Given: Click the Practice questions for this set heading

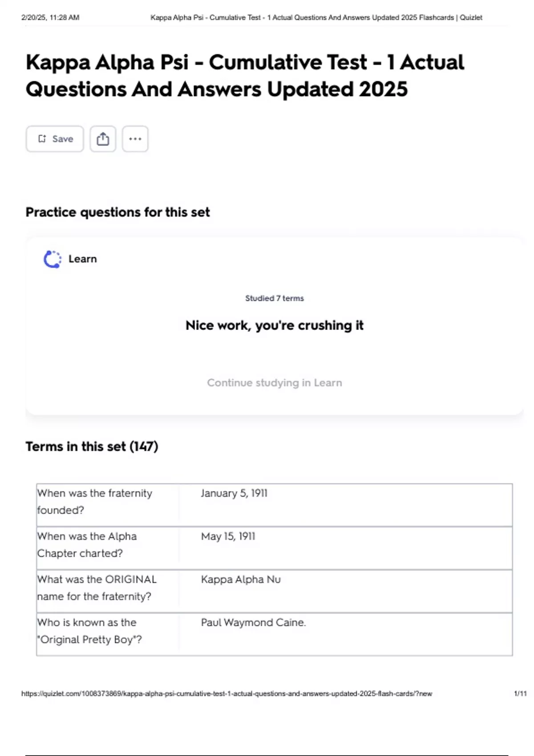Looking at the screenshot, I should [117, 212].
